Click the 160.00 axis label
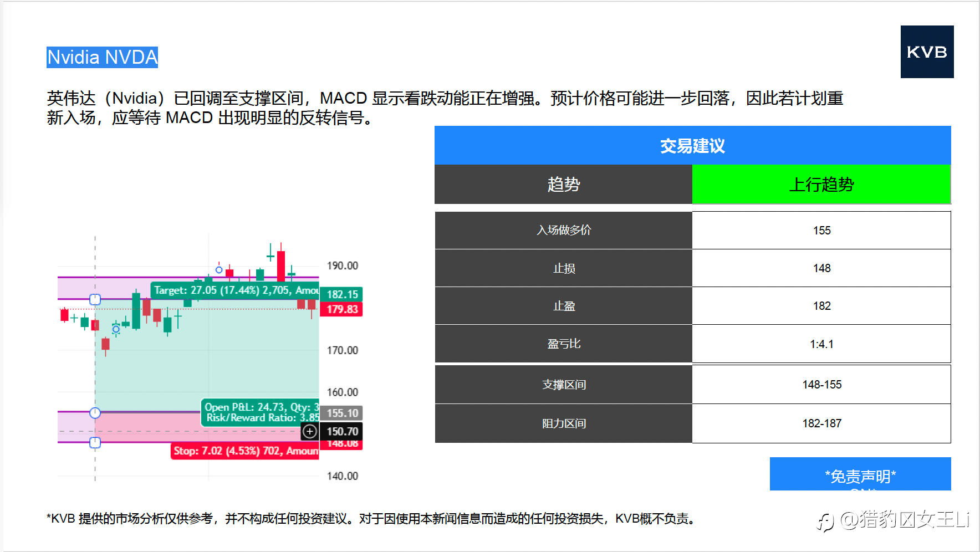This screenshot has height=552, width=980. (x=343, y=392)
